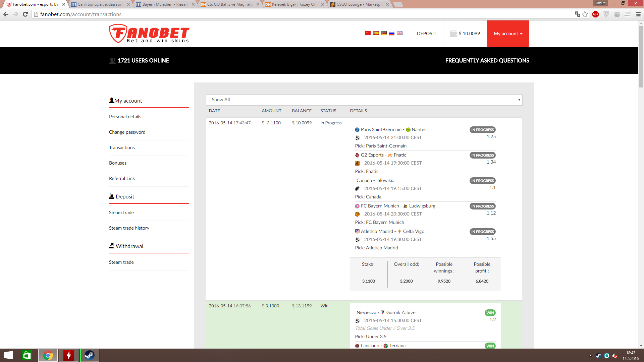Select the Russian flag language icon
Viewport: 644px width, 362px height.
(x=392, y=33)
